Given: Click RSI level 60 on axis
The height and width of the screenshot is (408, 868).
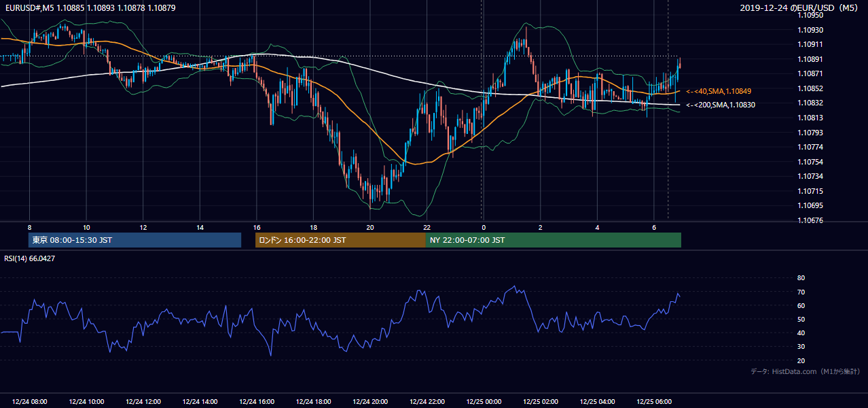Looking at the screenshot, I should (801, 305).
